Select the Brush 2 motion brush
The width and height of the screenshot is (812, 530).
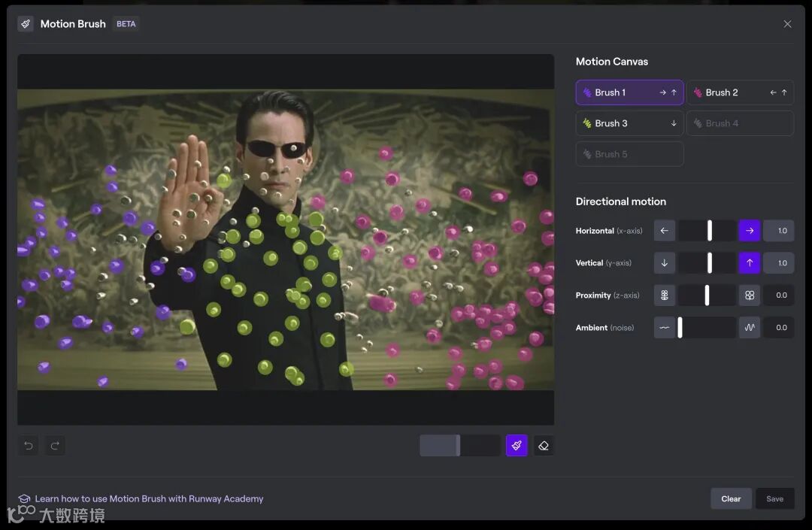pos(740,92)
